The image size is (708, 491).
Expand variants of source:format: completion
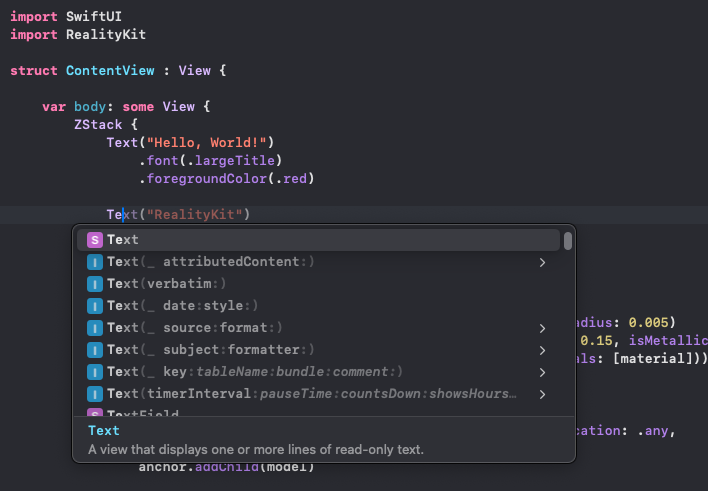point(542,328)
